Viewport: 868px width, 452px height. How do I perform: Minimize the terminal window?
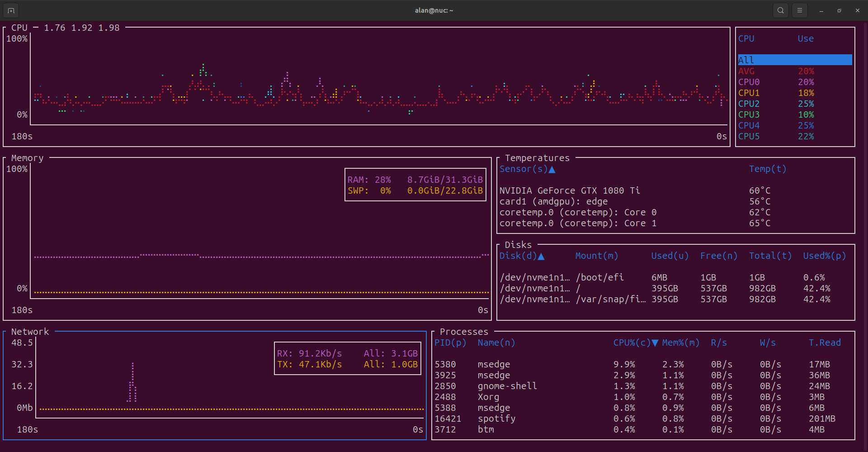pos(821,10)
